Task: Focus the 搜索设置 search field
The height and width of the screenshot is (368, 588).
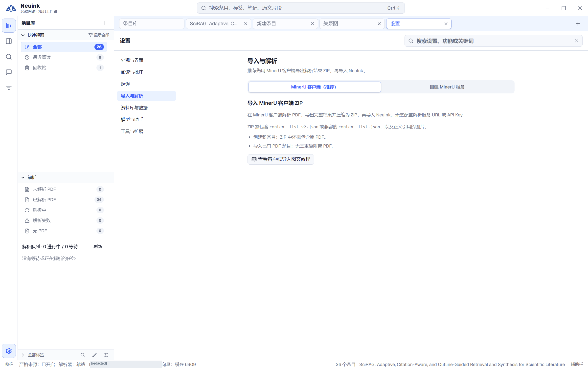Action: 493,41
